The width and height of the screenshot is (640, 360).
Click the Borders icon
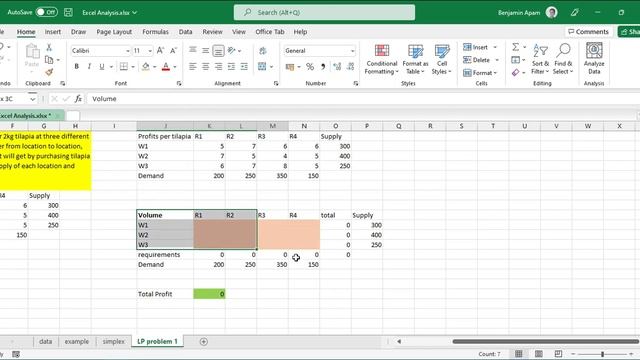tap(124, 66)
